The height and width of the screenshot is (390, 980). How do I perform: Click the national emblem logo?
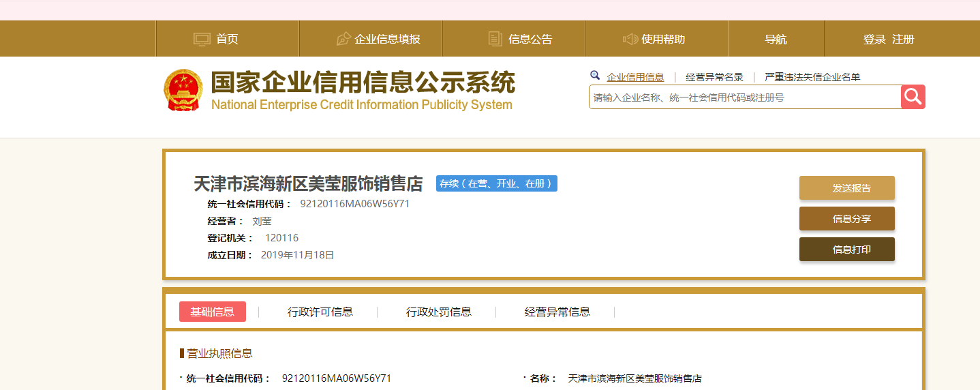(x=183, y=90)
